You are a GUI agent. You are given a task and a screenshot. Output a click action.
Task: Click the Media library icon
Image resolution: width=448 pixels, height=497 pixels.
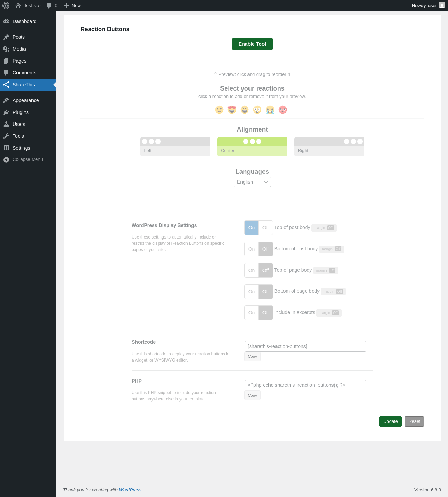click(x=6, y=49)
